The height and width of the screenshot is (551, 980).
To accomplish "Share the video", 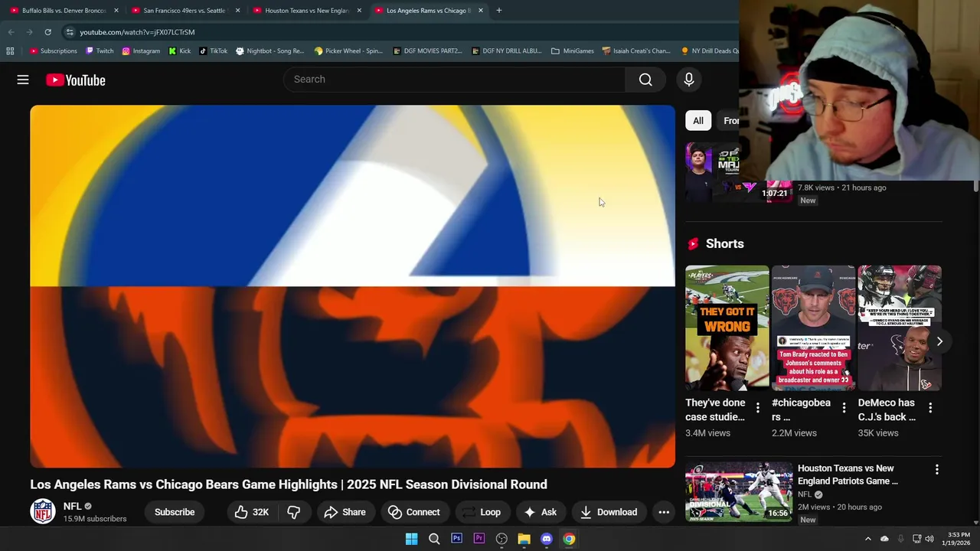I will tap(345, 512).
